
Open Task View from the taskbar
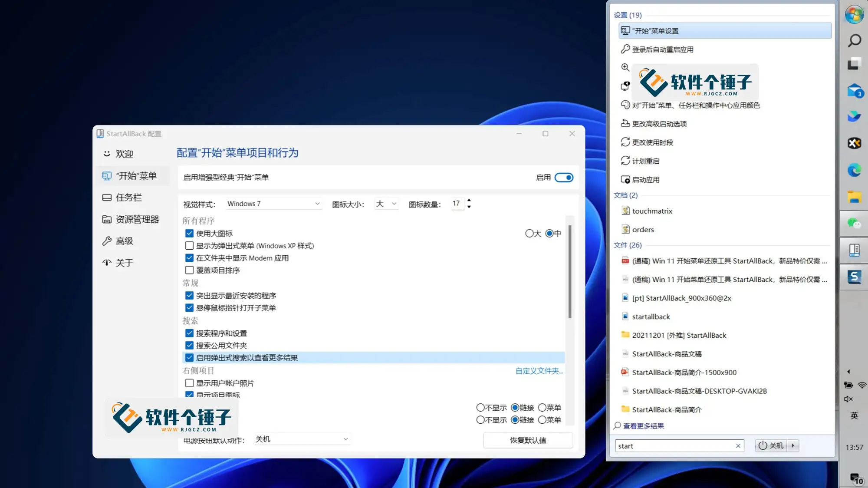tap(854, 64)
